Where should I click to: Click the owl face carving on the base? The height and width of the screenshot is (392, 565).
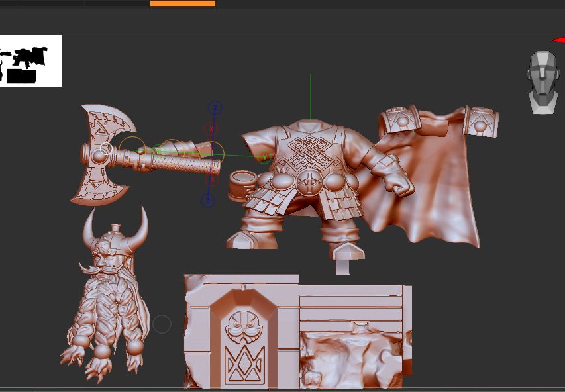(x=244, y=328)
